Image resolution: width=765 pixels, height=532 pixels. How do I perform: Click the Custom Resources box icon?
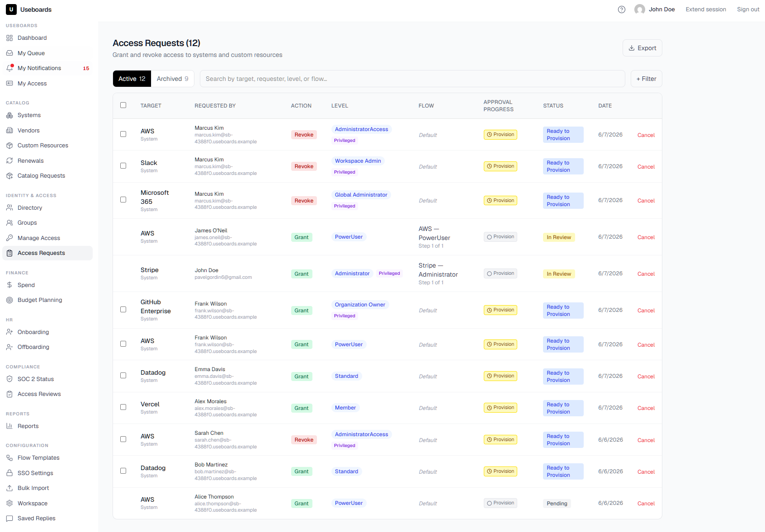9,146
